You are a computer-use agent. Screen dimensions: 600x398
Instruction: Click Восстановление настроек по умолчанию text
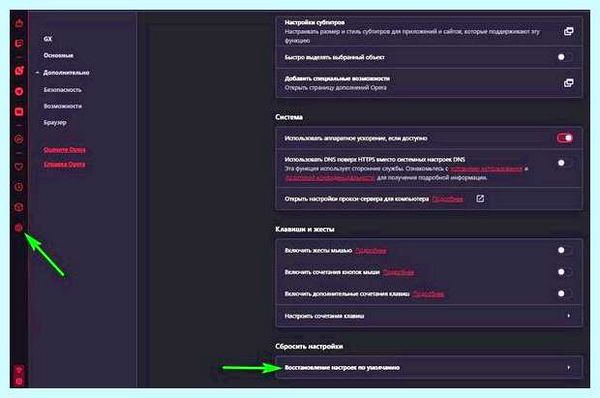pyautogui.click(x=342, y=368)
